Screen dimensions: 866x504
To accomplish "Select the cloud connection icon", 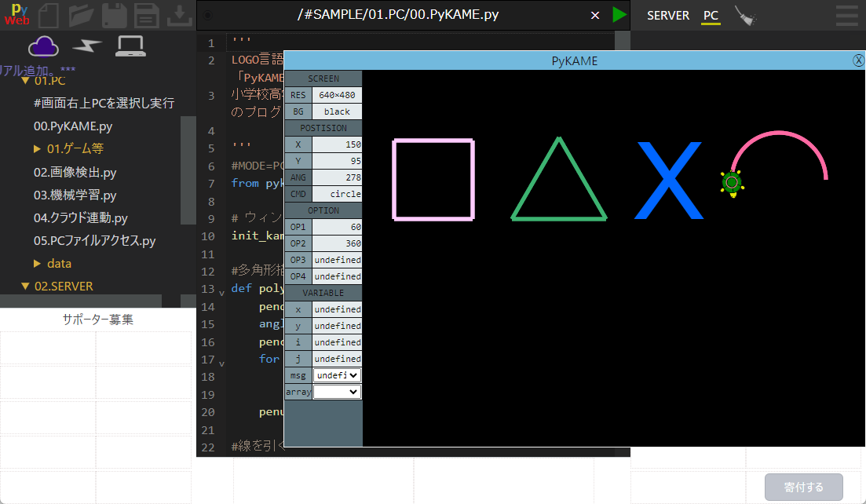I will pyautogui.click(x=43, y=47).
